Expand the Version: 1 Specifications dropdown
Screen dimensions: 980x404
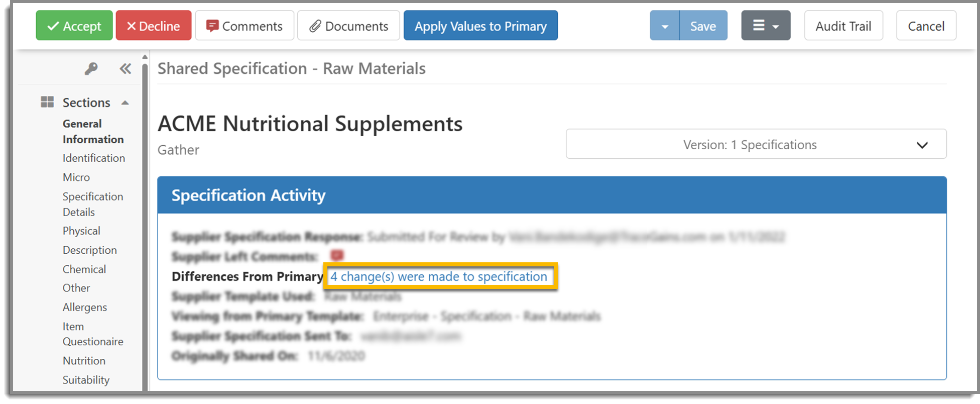756,144
